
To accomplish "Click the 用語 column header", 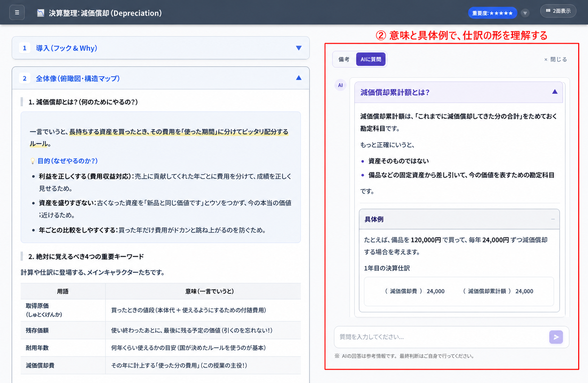I will click(63, 291).
